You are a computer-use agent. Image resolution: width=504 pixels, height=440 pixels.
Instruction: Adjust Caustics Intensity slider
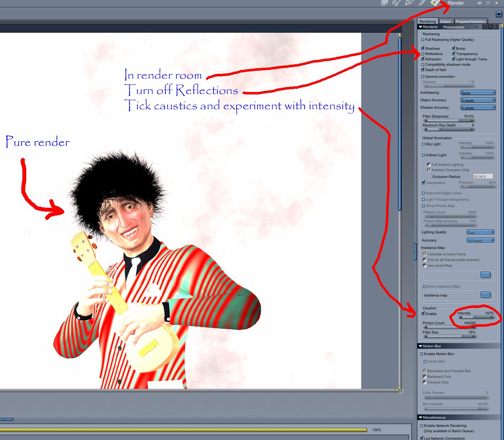(476, 317)
